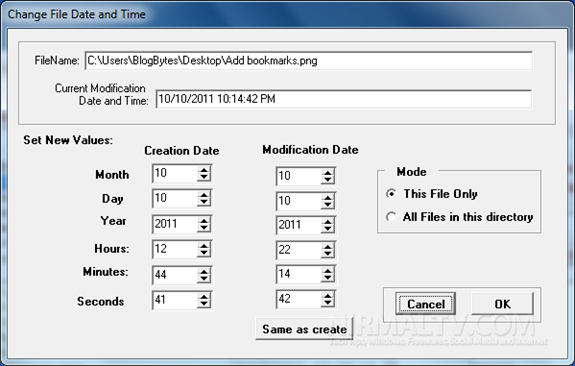The image size is (575, 366).
Task: Click the Modification Date hours field showing 22
Action: click(x=299, y=250)
